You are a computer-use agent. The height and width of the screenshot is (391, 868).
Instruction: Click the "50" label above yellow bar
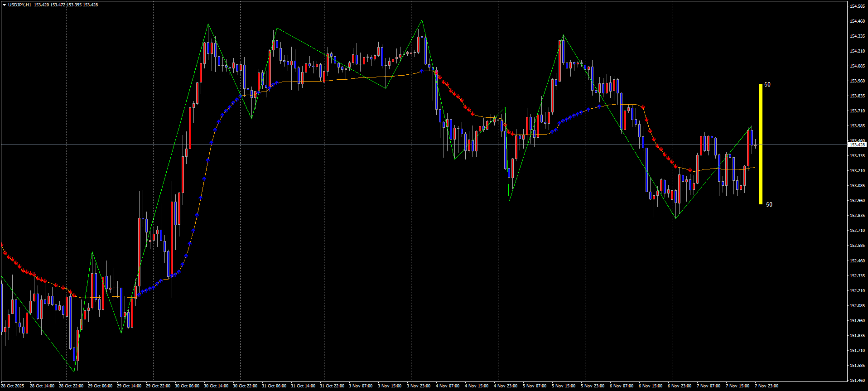(x=767, y=85)
